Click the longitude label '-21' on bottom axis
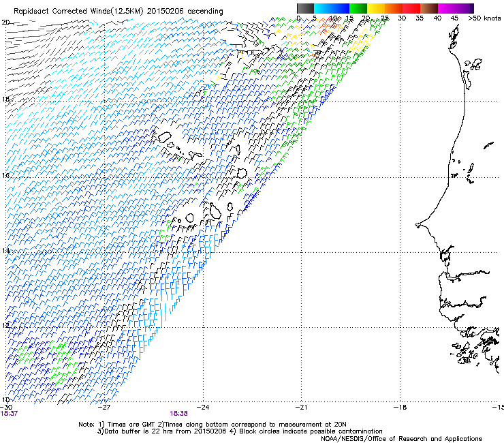This screenshot has height=443, width=504. point(302,408)
